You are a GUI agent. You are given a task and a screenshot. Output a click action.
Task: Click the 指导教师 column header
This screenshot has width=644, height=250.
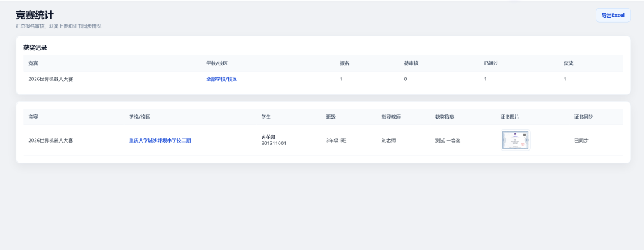click(x=391, y=117)
